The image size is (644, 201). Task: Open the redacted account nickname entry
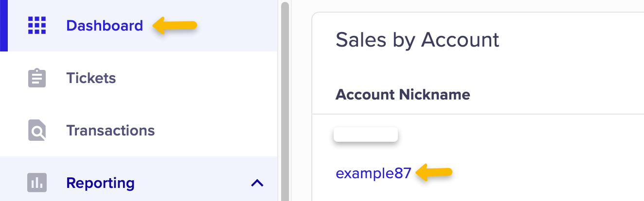pos(366,134)
